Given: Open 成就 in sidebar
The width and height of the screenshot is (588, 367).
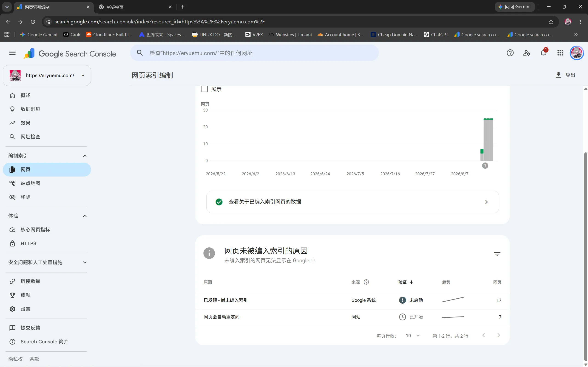Looking at the screenshot, I should pos(47,295).
